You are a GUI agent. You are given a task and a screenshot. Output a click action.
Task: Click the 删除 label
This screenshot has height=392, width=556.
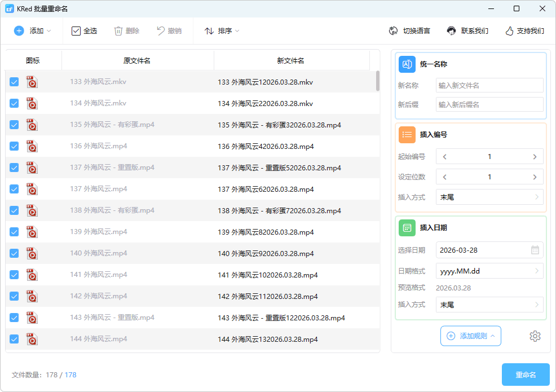pos(133,31)
